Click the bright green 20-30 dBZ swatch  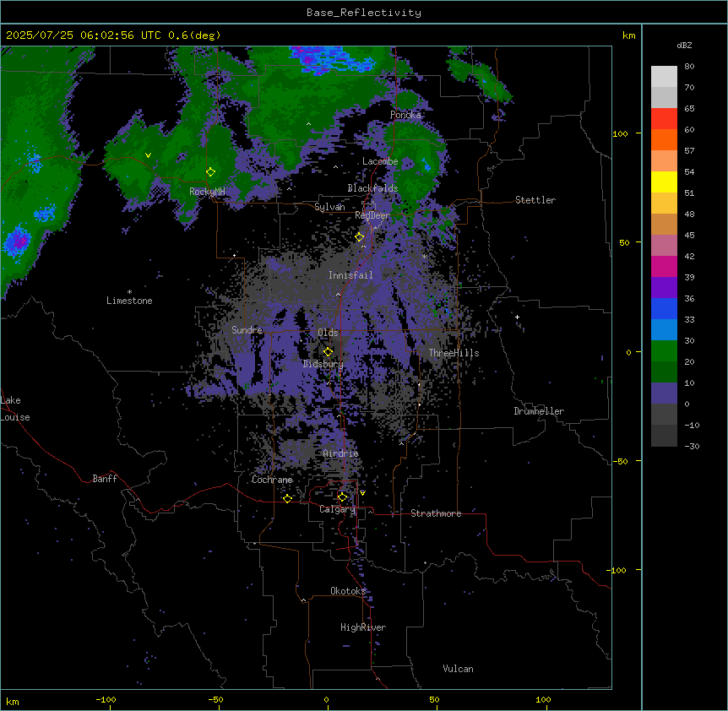click(x=664, y=351)
